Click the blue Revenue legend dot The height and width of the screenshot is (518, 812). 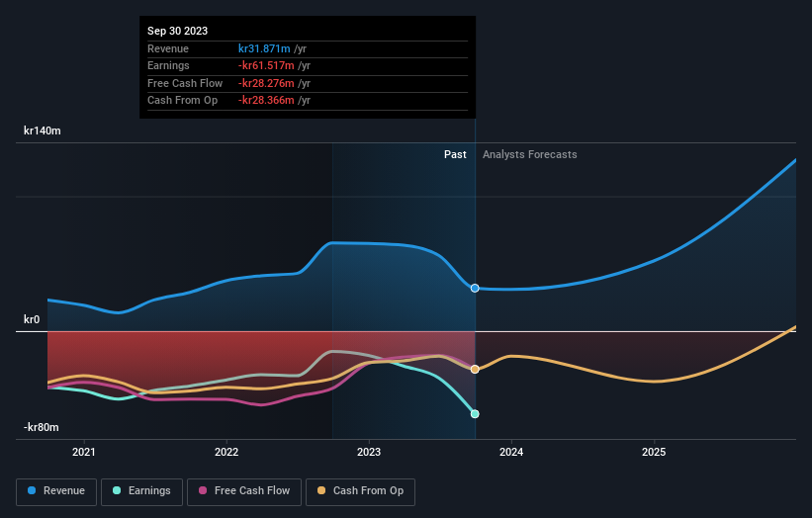(32, 490)
